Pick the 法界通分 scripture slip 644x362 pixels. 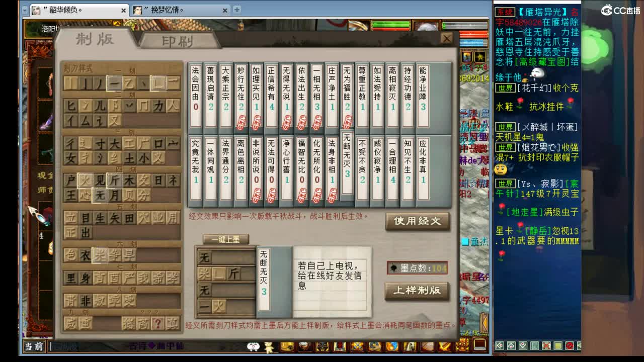click(226, 168)
